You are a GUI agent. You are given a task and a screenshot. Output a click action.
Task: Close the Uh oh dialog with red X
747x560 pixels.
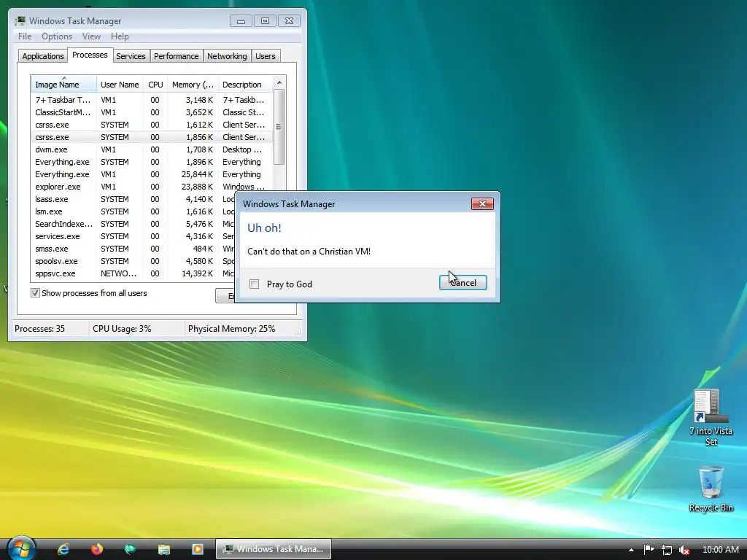[482, 204]
